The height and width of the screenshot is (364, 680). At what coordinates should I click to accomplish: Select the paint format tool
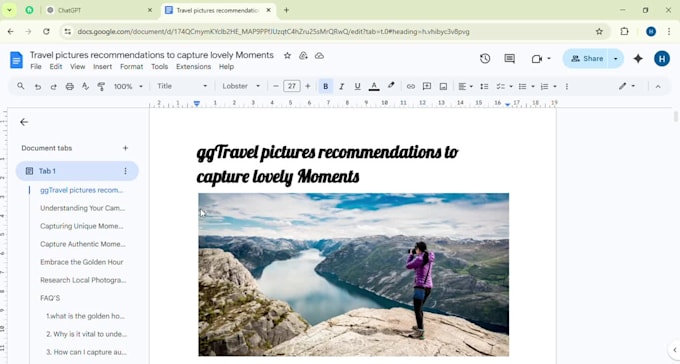101,86
